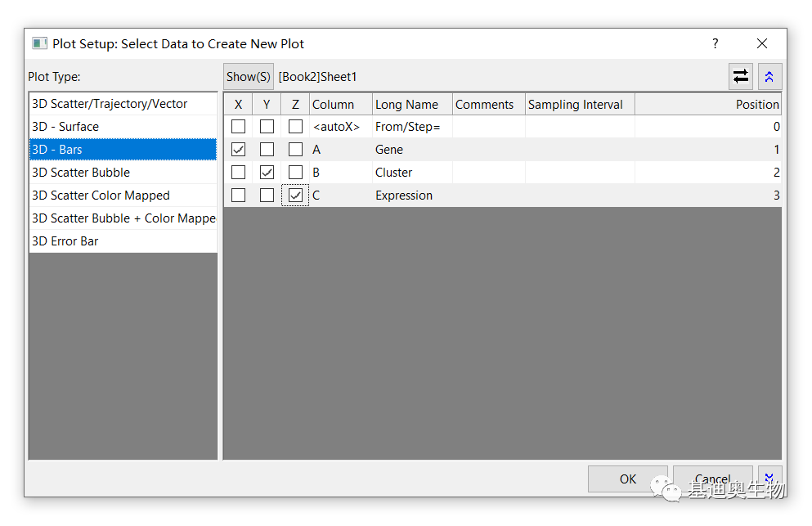Image resolution: width=812 pixels, height=526 pixels.
Task: Check X checkbox for the autoX row
Action: click(238, 127)
